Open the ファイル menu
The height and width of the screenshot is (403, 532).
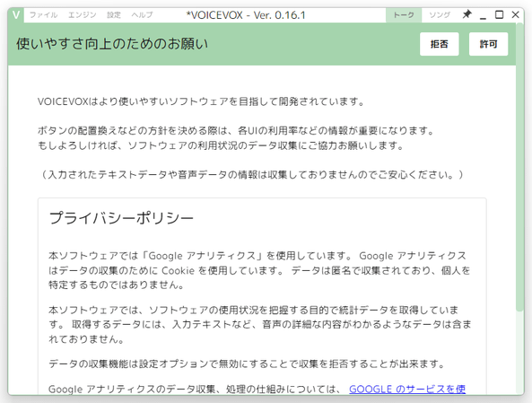pos(43,15)
